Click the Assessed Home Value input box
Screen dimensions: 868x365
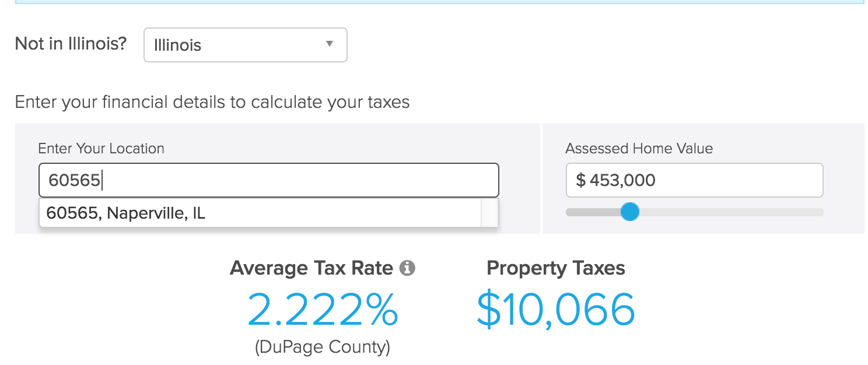694,180
